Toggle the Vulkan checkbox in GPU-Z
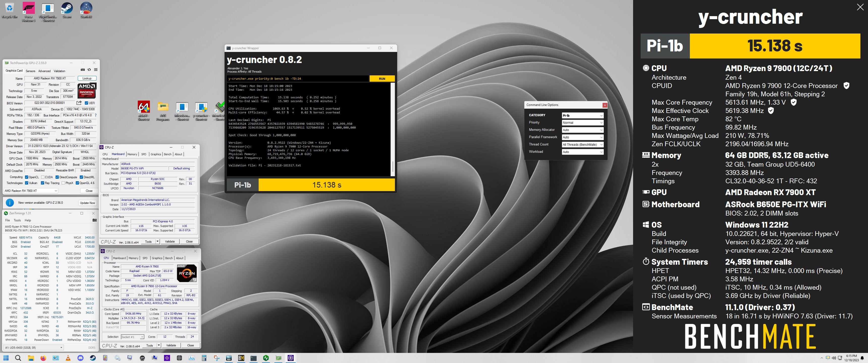The height and width of the screenshot is (363, 868). 26,183
